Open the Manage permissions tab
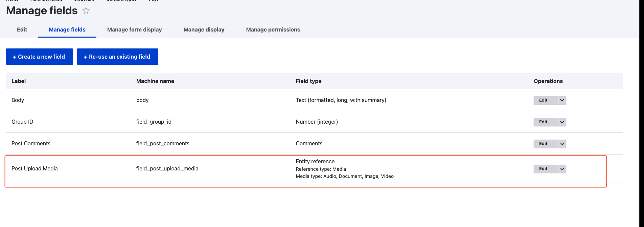644x227 pixels. click(x=273, y=29)
